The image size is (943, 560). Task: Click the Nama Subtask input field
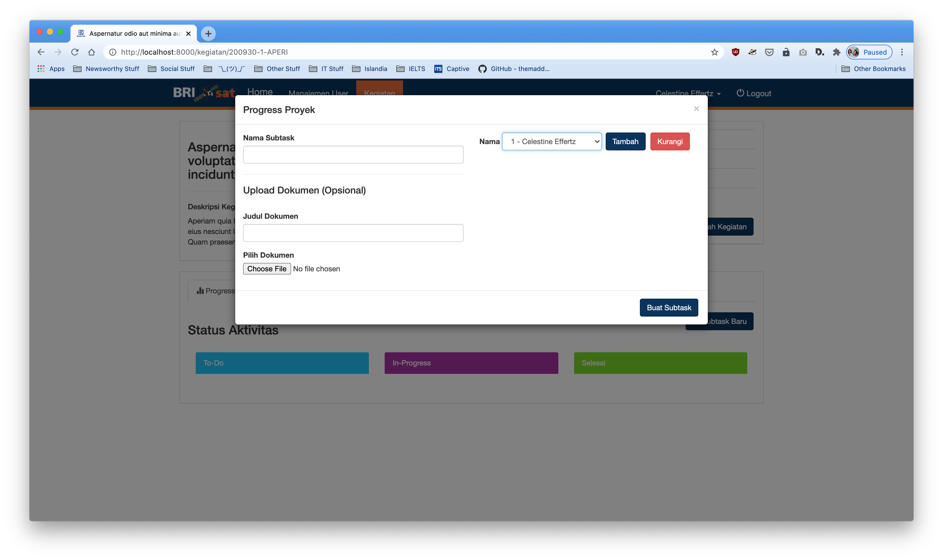coord(353,154)
